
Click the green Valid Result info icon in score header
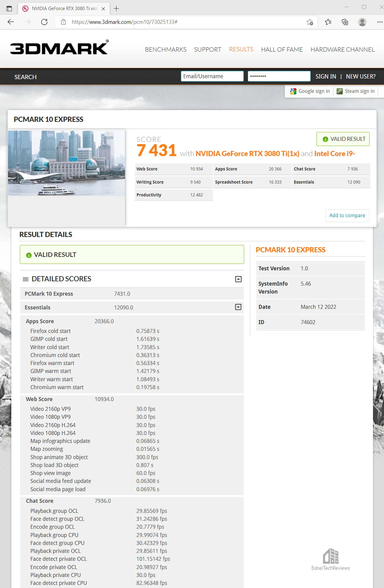325,139
